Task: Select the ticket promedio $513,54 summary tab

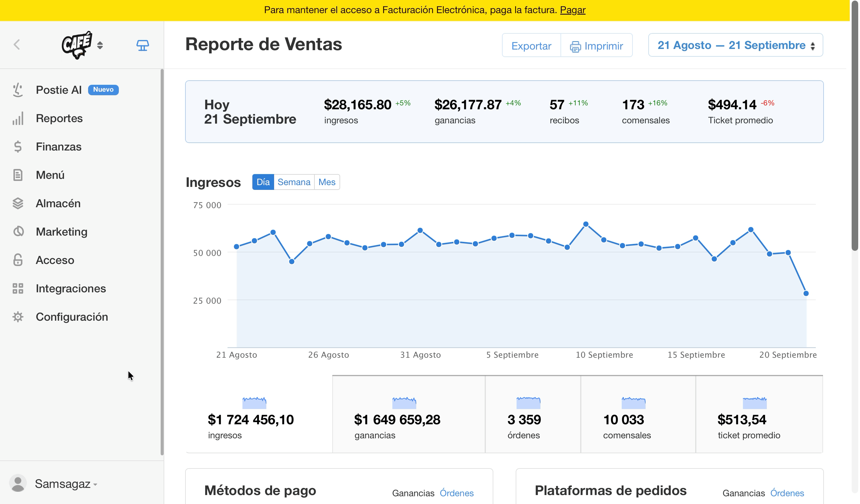Action: click(x=759, y=414)
